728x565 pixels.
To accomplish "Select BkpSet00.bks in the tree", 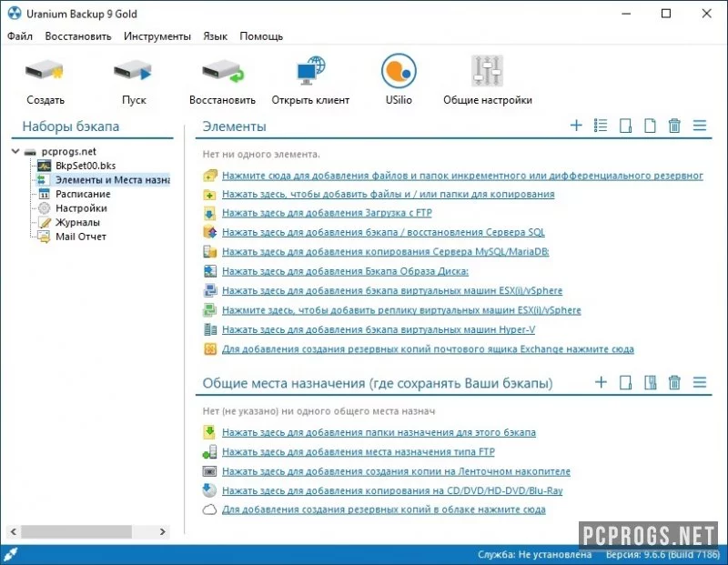I will pos(86,166).
